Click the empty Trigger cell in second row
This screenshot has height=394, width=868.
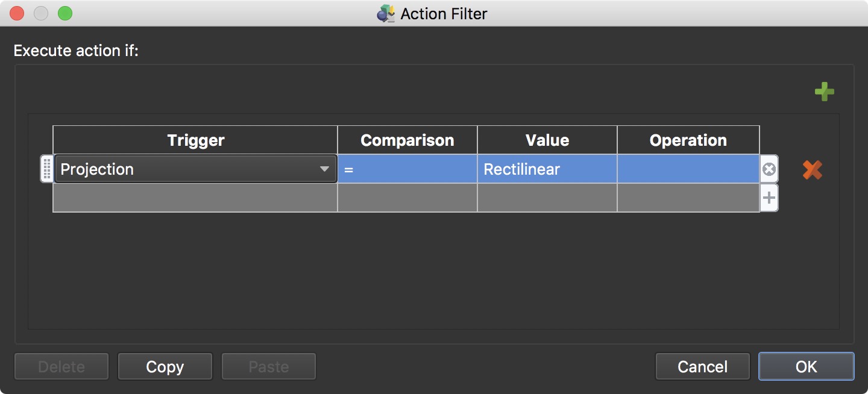click(x=195, y=198)
